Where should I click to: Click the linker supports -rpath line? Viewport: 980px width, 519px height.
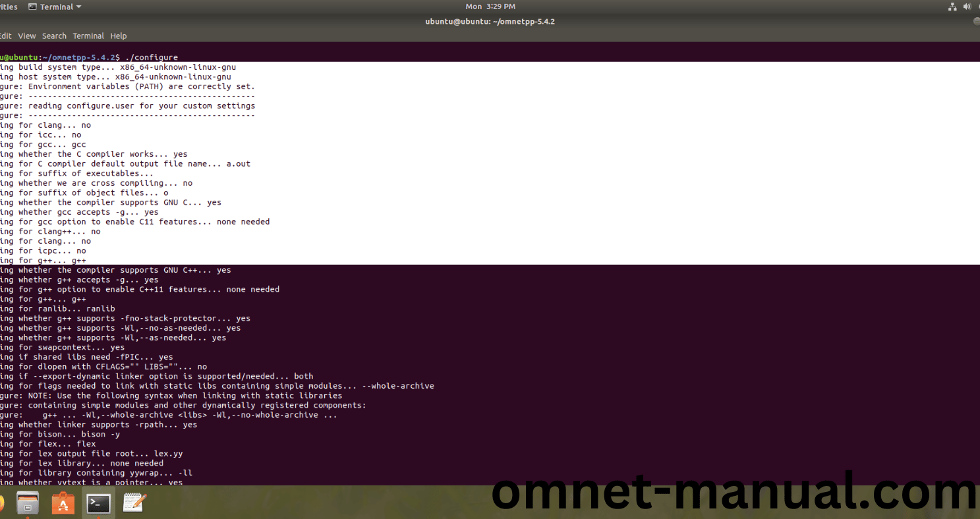[x=99, y=425]
